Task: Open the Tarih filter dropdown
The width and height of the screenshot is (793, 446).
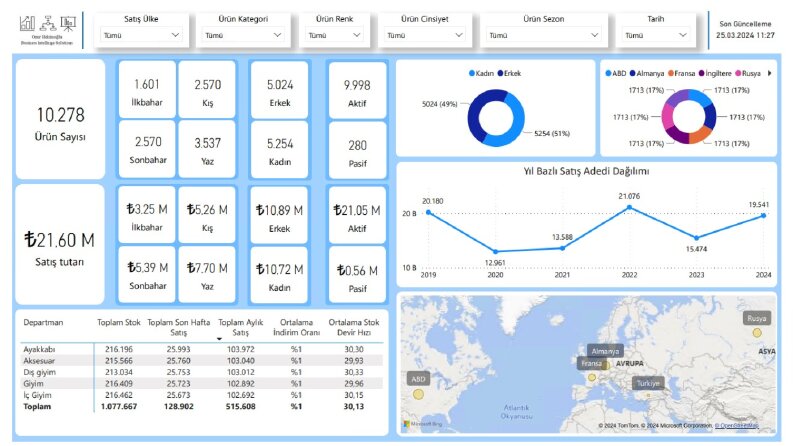Action: click(x=655, y=35)
